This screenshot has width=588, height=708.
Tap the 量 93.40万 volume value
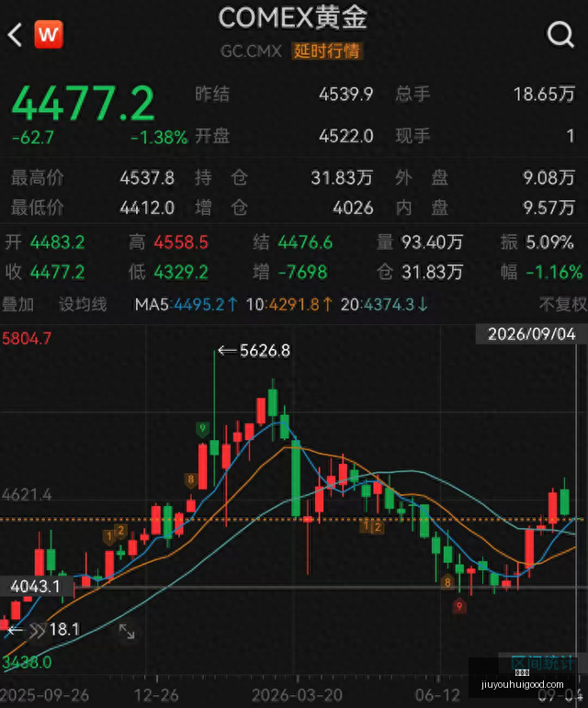(433, 242)
